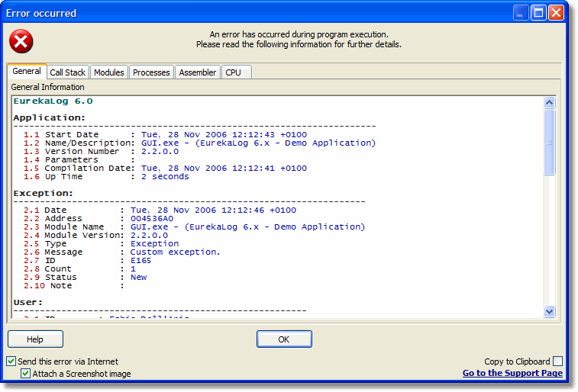This screenshot has width=578, height=392.
Task: Uncheck Send this error via Internet
Action: click(x=11, y=361)
